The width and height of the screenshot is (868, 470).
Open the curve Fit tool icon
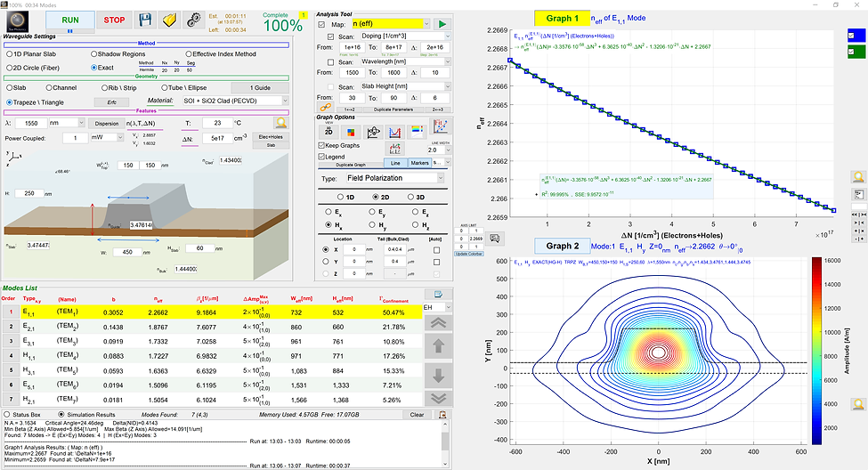pyautogui.click(x=440, y=126)
